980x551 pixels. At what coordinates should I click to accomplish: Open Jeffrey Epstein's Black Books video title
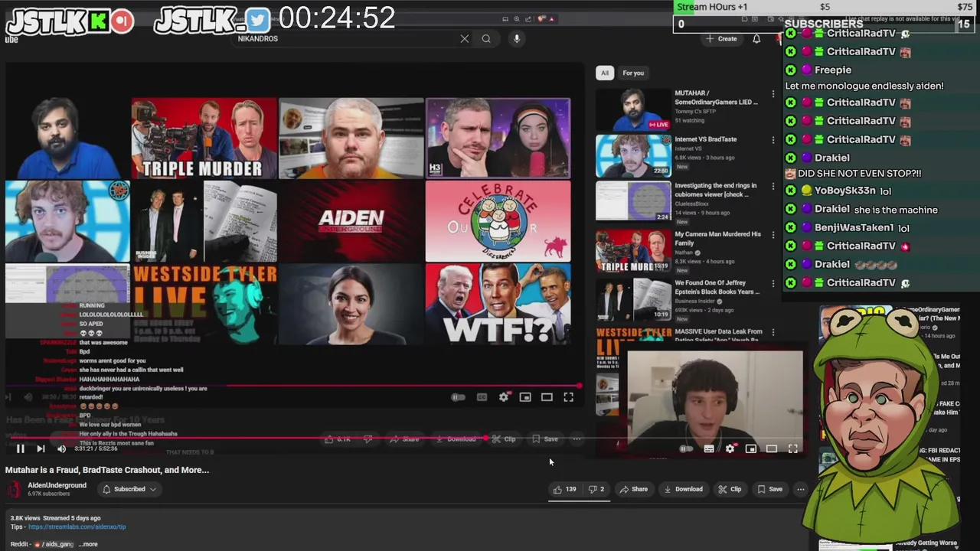pyautogui.click(x=717, y=287)
